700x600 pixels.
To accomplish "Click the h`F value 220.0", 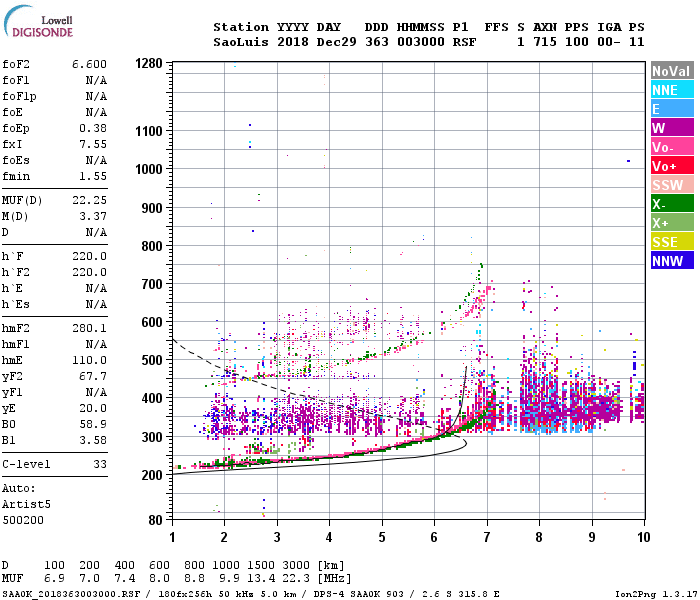I will click(x=89, y=256).
